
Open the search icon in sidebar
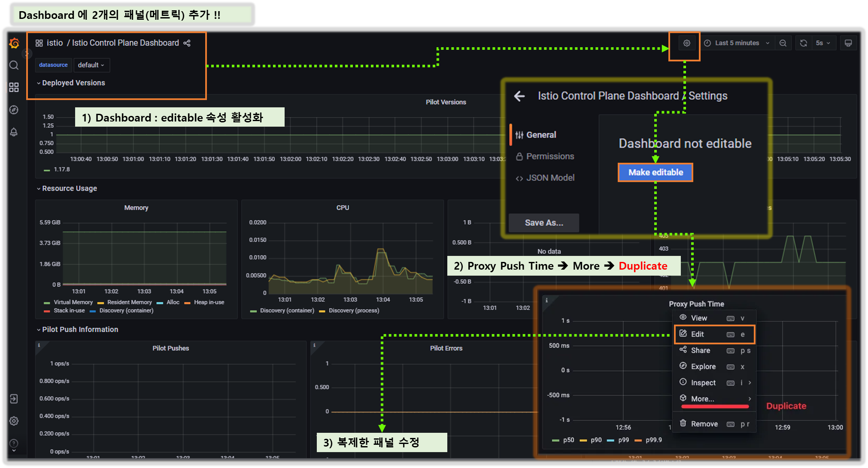coord(14,65)
